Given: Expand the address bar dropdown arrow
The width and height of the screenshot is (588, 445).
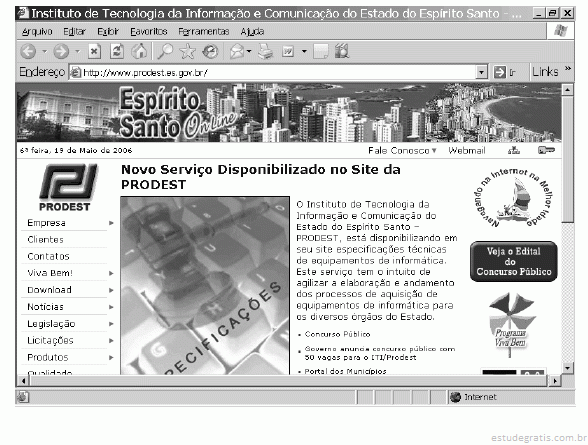Looking at the screenshot, I should pos(481,72).
